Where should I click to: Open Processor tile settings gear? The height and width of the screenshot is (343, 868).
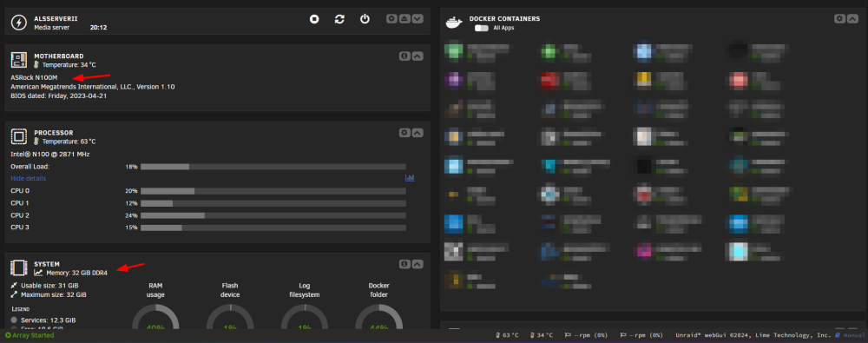pyautogui.click(x=404, y=133)
